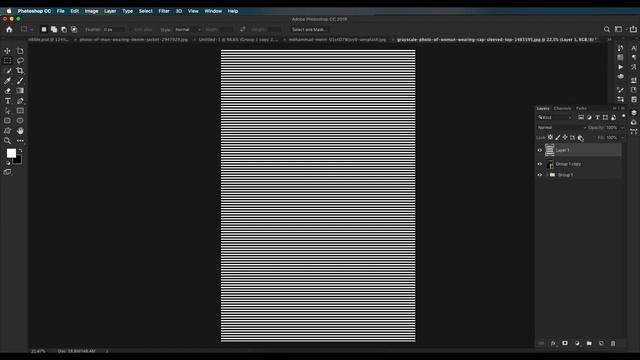
Task: Select the Hand tool
Action: pyautogui.click(x=20, y=131)
